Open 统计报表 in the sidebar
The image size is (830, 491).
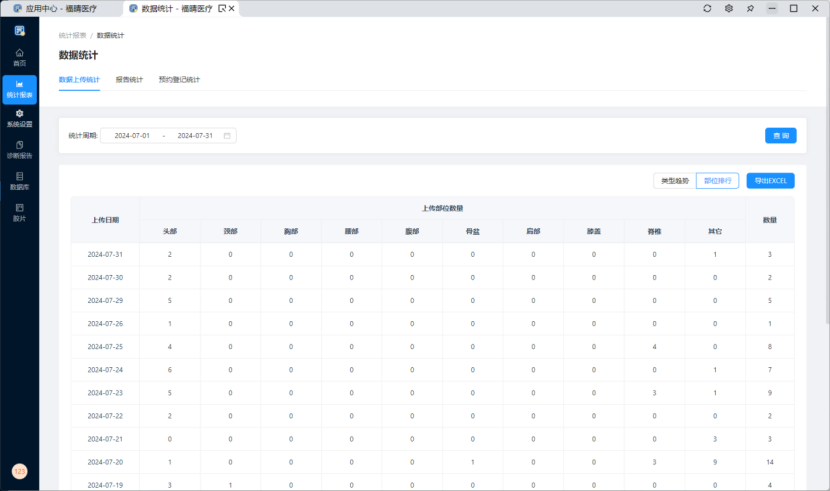pyautogui.click(x=19, y=89)
